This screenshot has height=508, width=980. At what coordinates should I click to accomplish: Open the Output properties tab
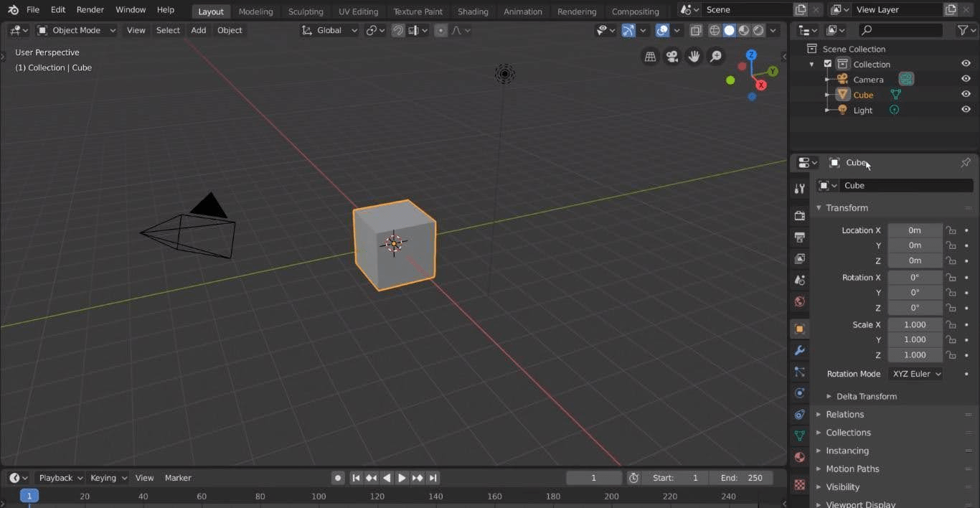coord(799,237)
